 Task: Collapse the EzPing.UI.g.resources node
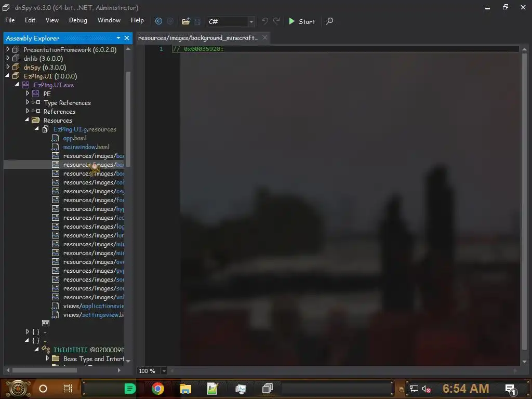(x=37, y=129)
